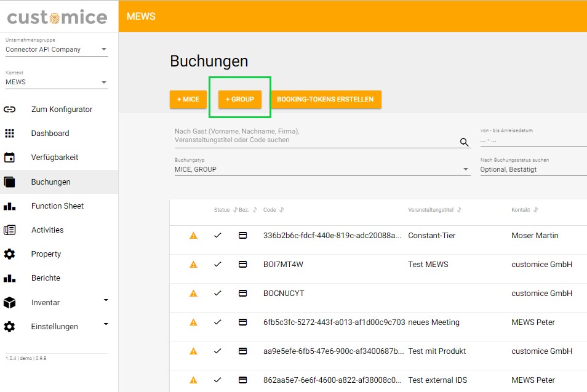
Task: Click the customice logo
Action: pos(57,17)
